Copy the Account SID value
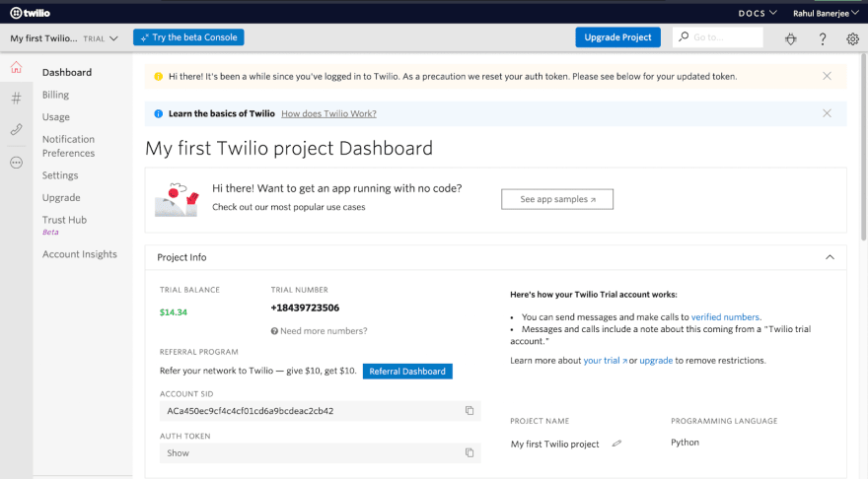 point(470,411)
